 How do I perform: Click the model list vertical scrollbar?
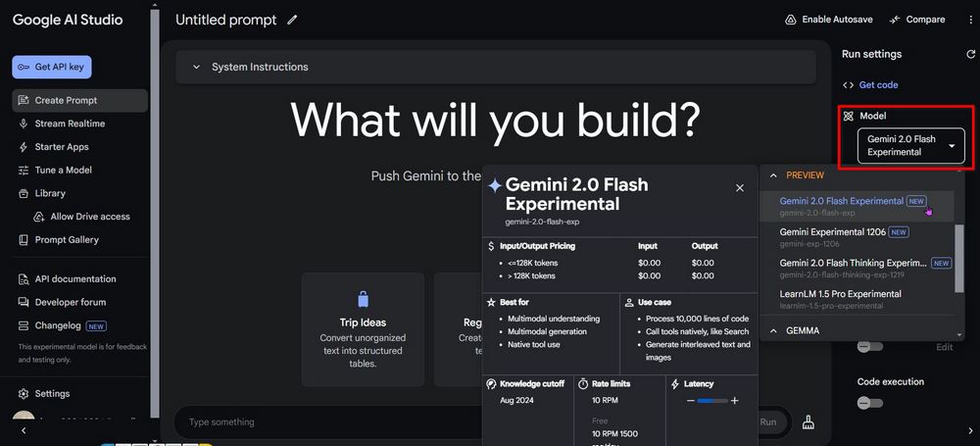pos(960,259)
